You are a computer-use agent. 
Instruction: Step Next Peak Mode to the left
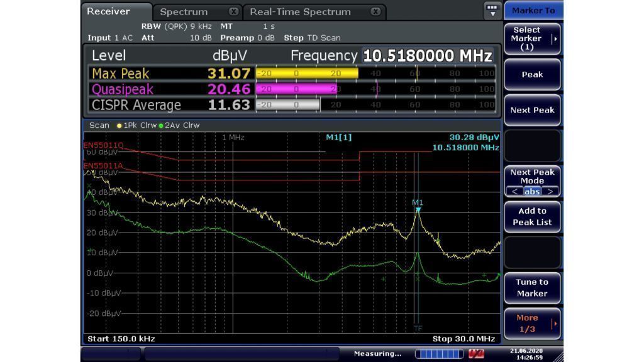point(514,192)
